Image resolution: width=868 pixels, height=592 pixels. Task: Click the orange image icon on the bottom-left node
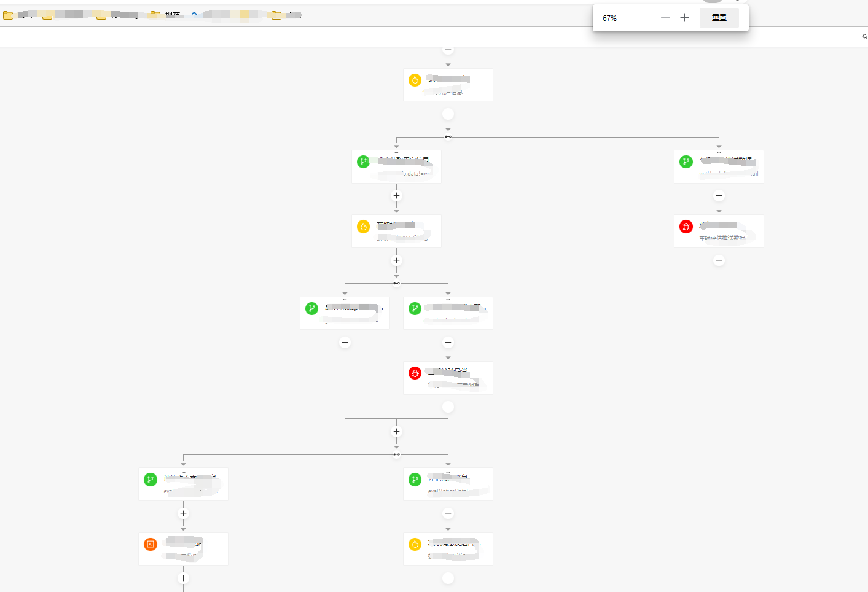(150, 543)
